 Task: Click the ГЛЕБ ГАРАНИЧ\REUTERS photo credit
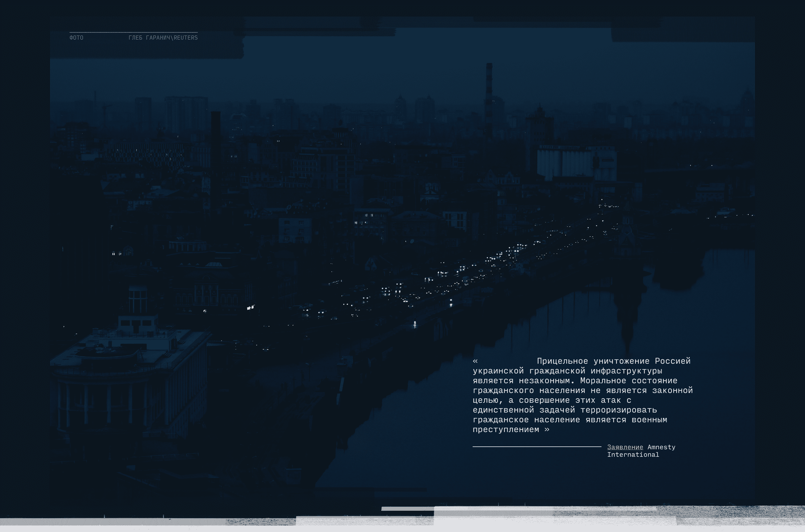pos(163,38)
